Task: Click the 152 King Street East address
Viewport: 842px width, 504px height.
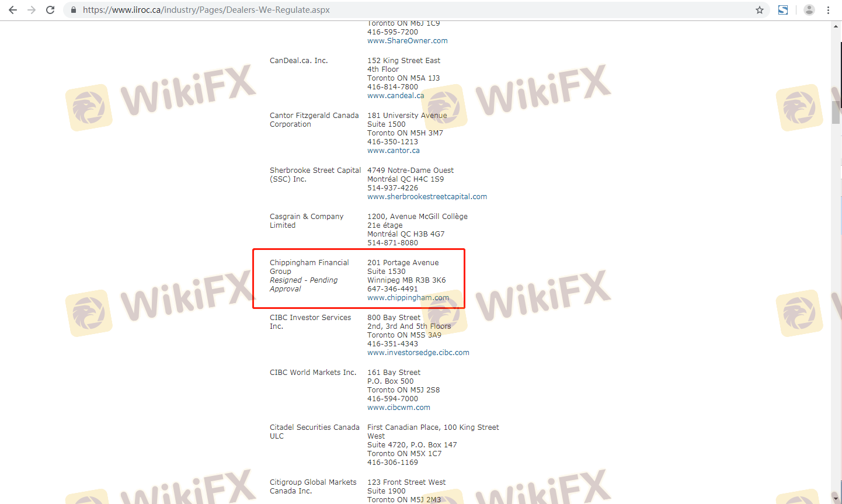Action: [403, 61]
